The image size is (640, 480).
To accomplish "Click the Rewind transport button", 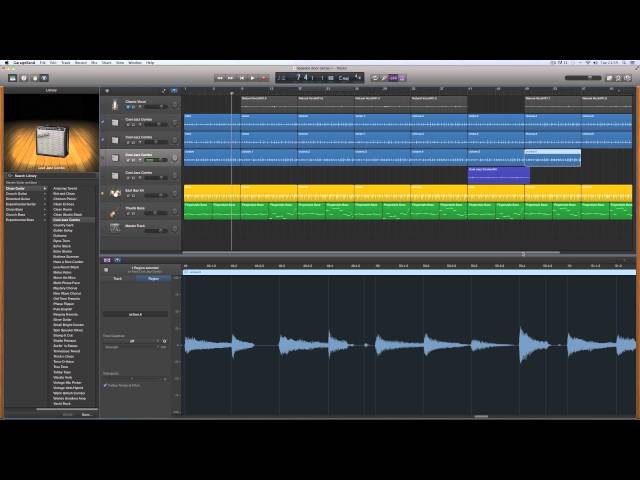I will (220, 78).
